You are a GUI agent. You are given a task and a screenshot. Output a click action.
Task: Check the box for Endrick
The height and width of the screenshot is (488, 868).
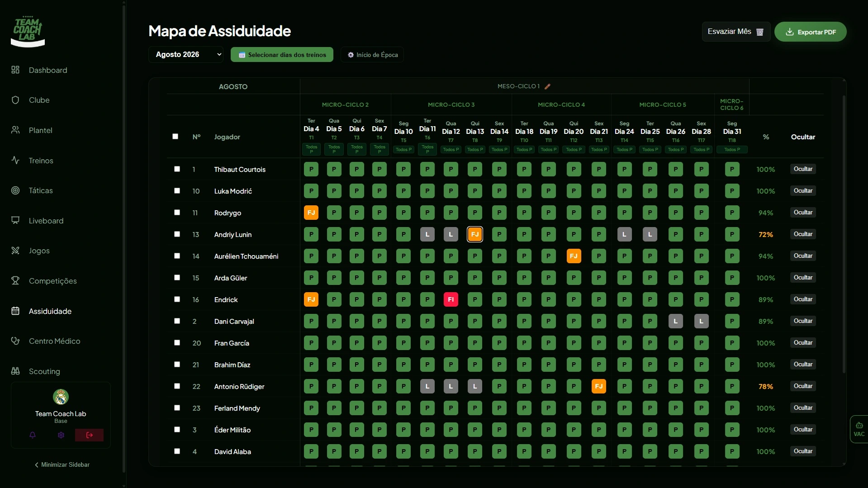pos(177,299)
